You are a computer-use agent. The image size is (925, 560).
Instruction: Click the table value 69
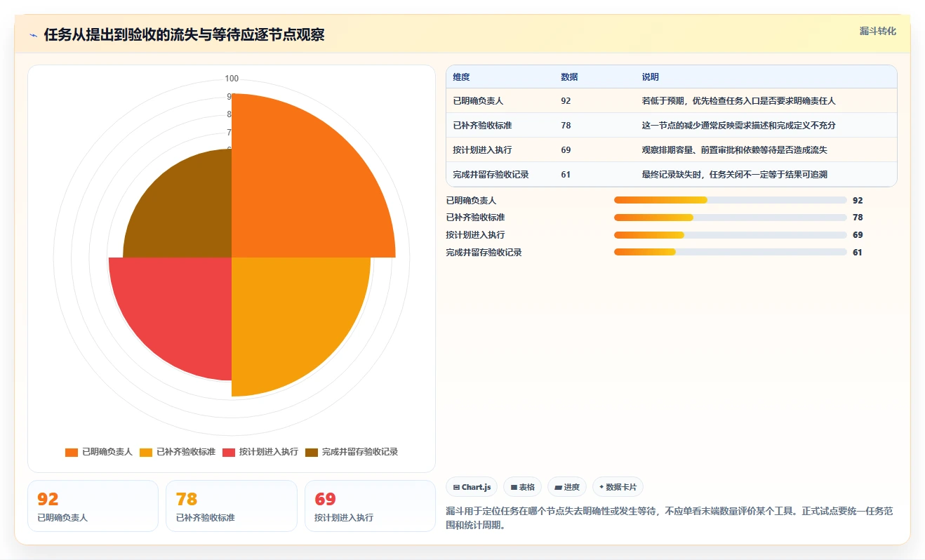566,150
